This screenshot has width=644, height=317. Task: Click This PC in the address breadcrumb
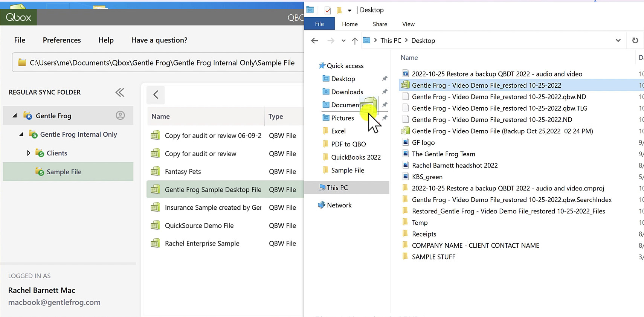[391, 41]
